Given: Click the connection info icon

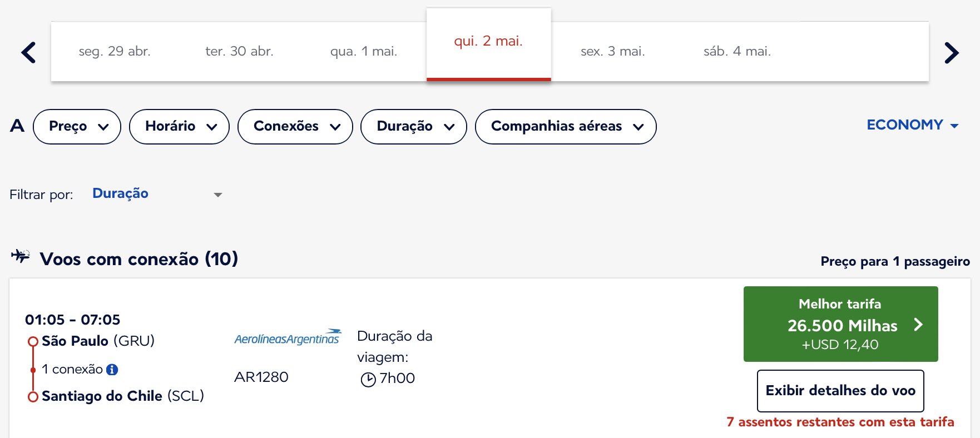Looking at the screenshot, I should (x=112, y=370).
